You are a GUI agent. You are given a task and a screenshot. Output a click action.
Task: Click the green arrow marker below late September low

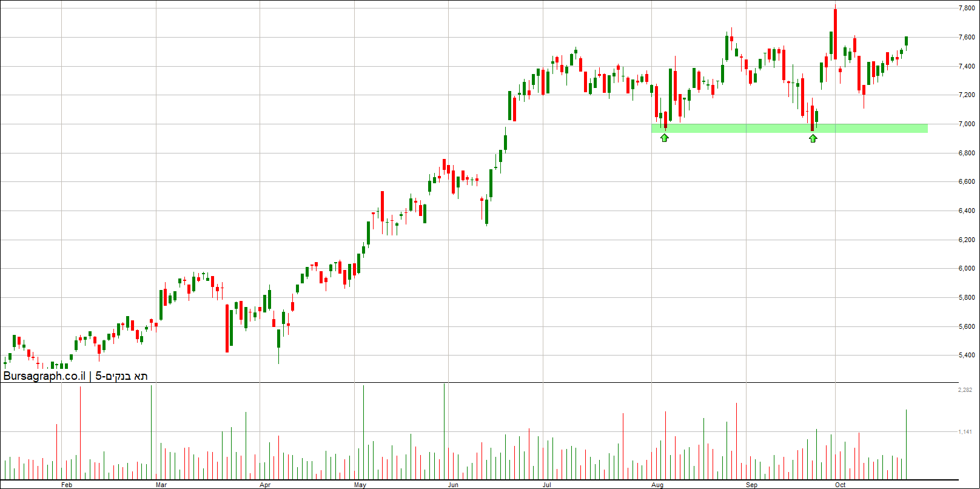pyautogui.click(x=813, y=138)
